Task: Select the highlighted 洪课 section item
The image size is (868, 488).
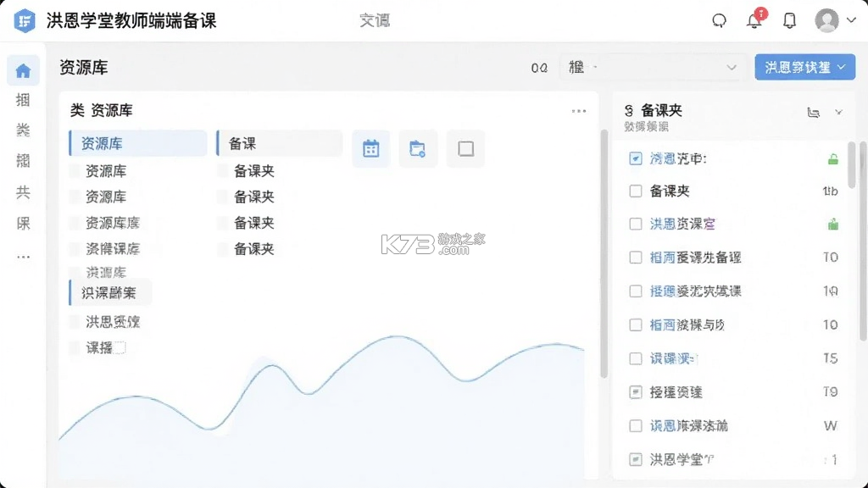Action: [110, 292]
